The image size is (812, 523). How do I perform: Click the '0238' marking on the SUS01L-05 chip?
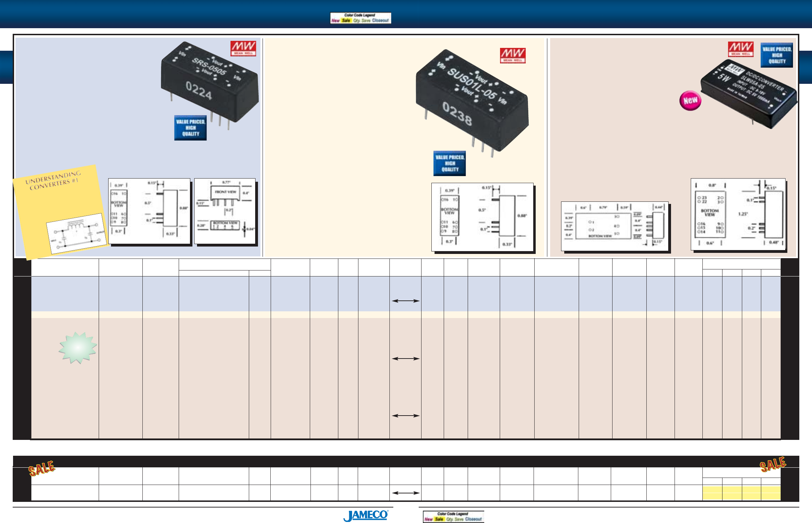457,114
